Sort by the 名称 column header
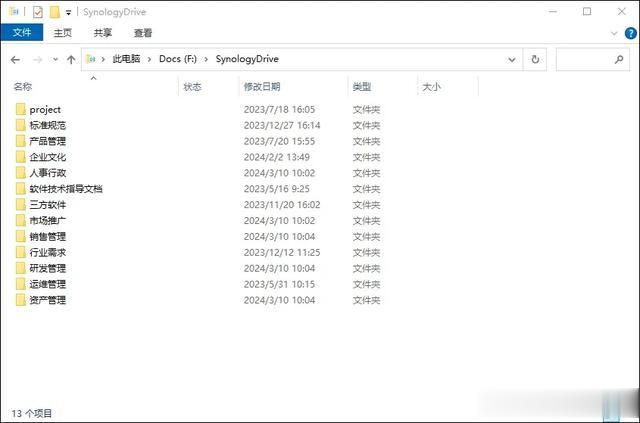Screen dimensions: 640x423 click(23, 87)
